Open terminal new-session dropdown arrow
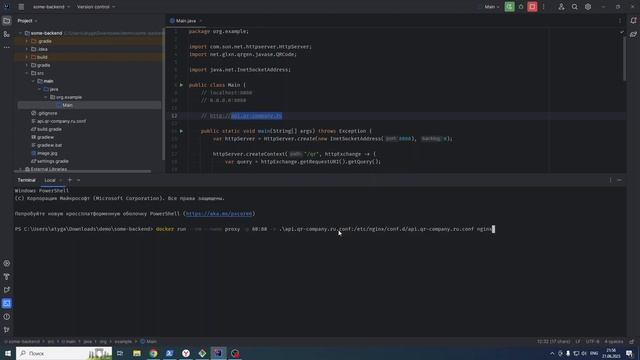Image resolution: width=640 pixels, height=360 pixels. (x=78, y=180)
